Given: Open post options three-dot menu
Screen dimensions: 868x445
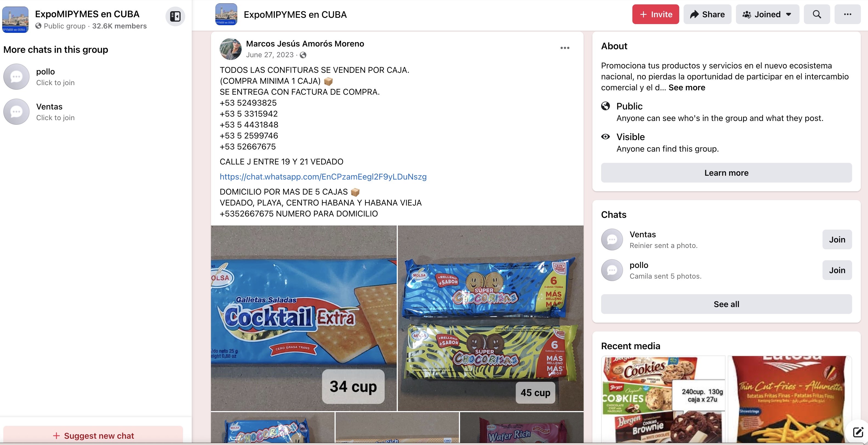Looking at the screenshot, I should (565, 48).
